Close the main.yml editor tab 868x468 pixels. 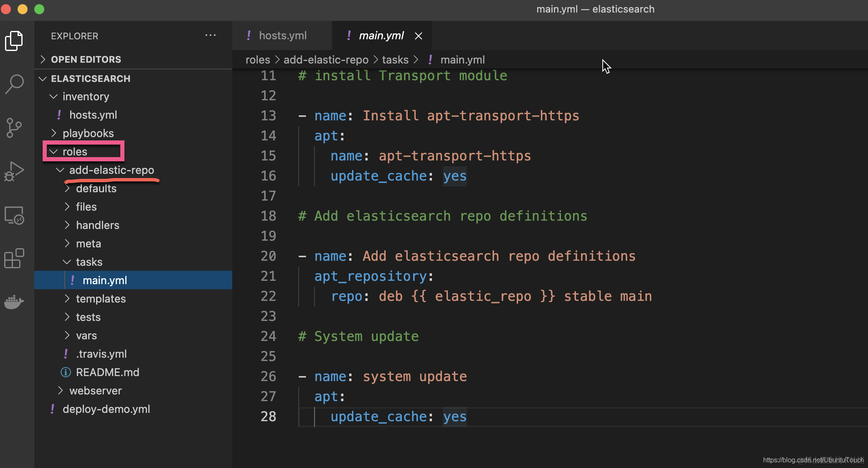pyautogui.click(x=419, y=36)
